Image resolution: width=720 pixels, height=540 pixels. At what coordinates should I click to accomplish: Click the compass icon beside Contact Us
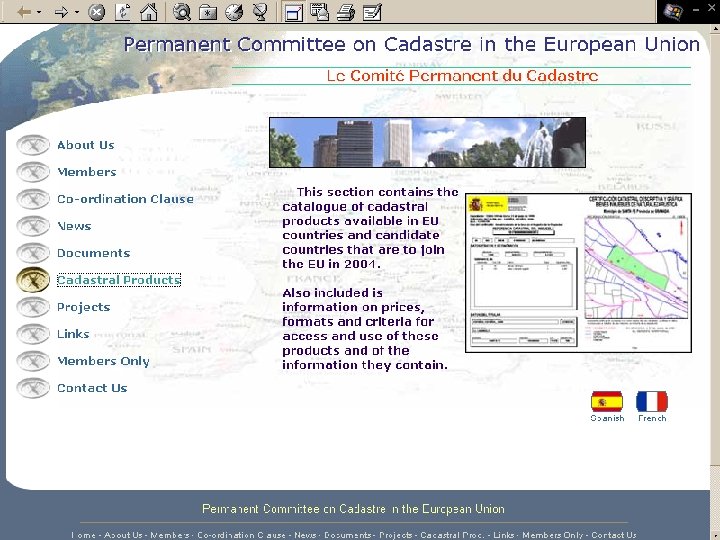point(33,388)
